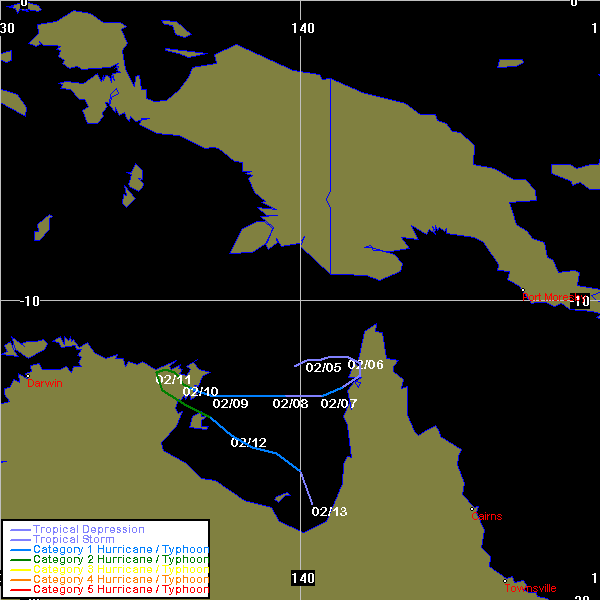Click the 02/11 track date label
This screenshot has height=600, width=600.
(173, 380)
